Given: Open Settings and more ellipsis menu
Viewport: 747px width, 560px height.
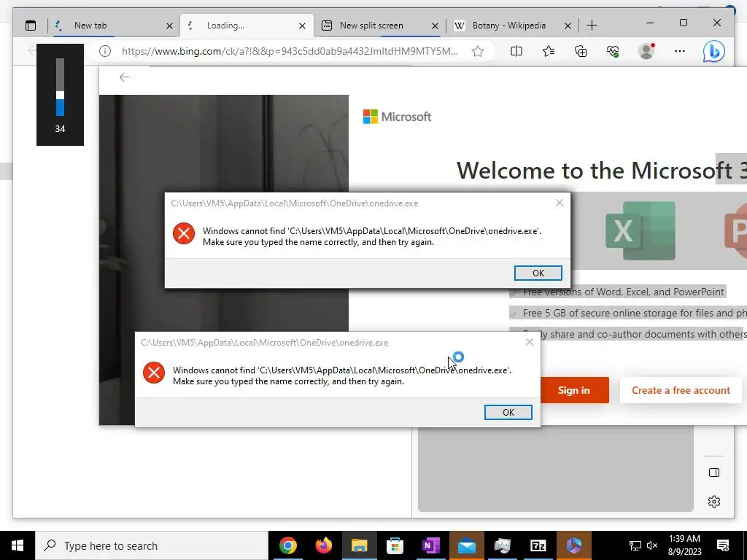Looking at the screenshot, I should tap(680, 51).
